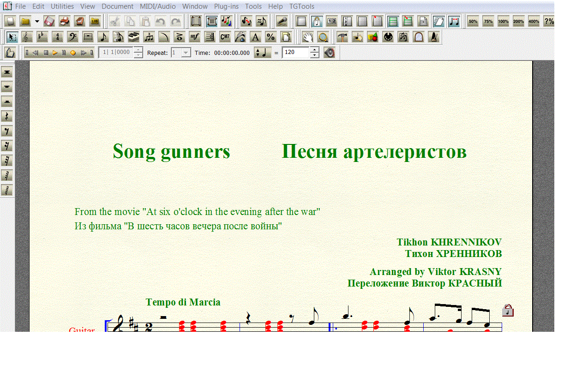Open the tempo beat-unit note selector

263,53
